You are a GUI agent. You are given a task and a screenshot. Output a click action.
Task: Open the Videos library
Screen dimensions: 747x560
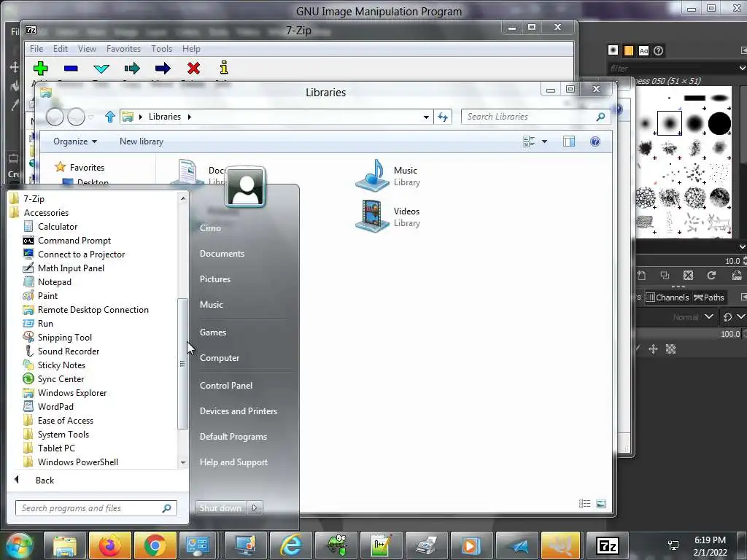[388, 216]
